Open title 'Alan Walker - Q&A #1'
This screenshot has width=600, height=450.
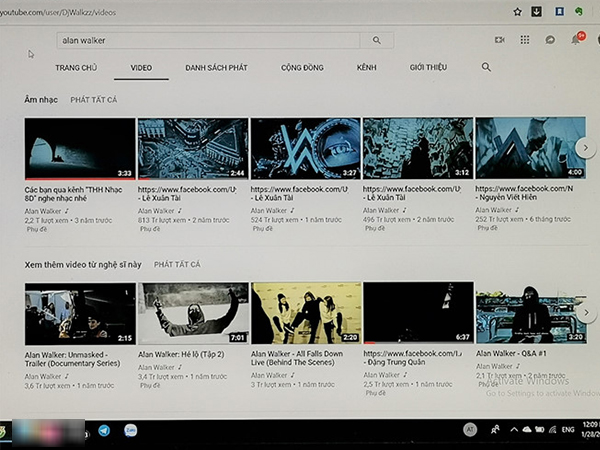coord(511,353)
